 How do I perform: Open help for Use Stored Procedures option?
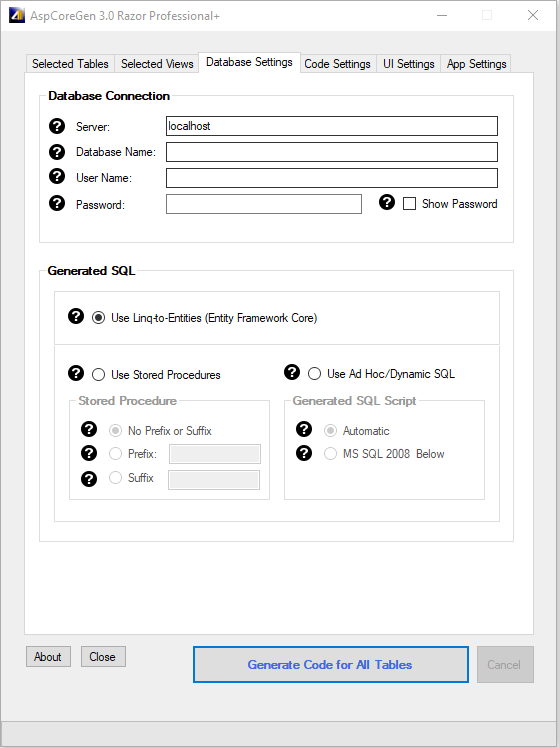[76, 373]
